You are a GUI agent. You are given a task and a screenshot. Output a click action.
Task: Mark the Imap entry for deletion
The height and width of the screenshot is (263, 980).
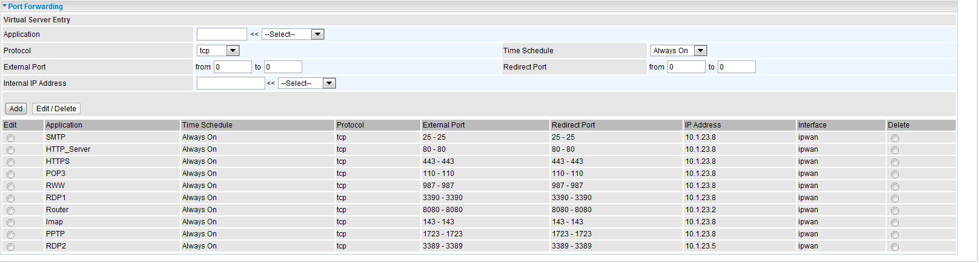click(x=895, y=222)
